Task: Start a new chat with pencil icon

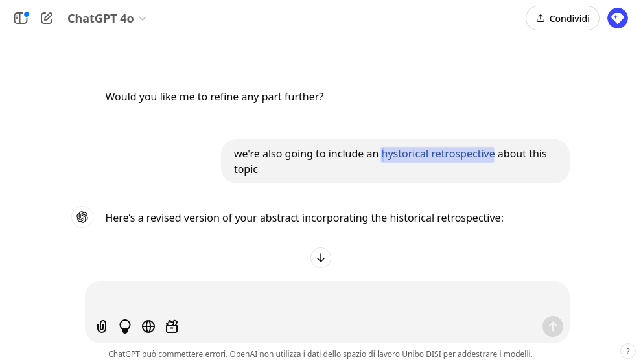Action: [x=47, y=18]
